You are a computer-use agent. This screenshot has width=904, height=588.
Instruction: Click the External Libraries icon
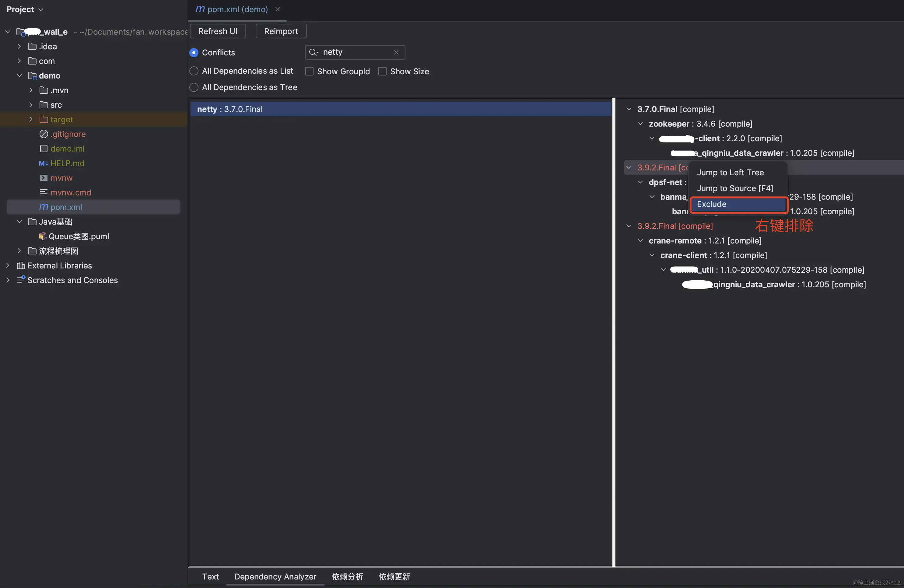click(21, 265)
